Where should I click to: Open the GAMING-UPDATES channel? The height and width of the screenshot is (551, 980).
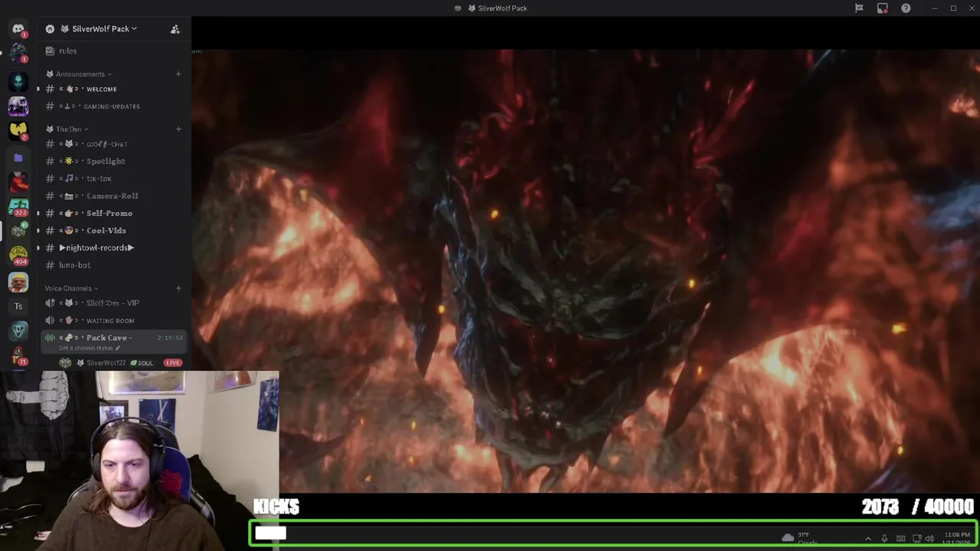[x=111, y=106]
